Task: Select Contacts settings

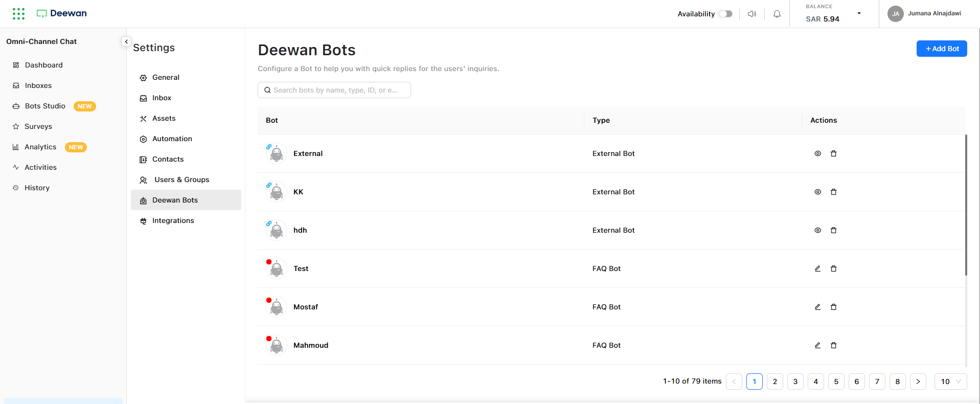Action: 186,159
